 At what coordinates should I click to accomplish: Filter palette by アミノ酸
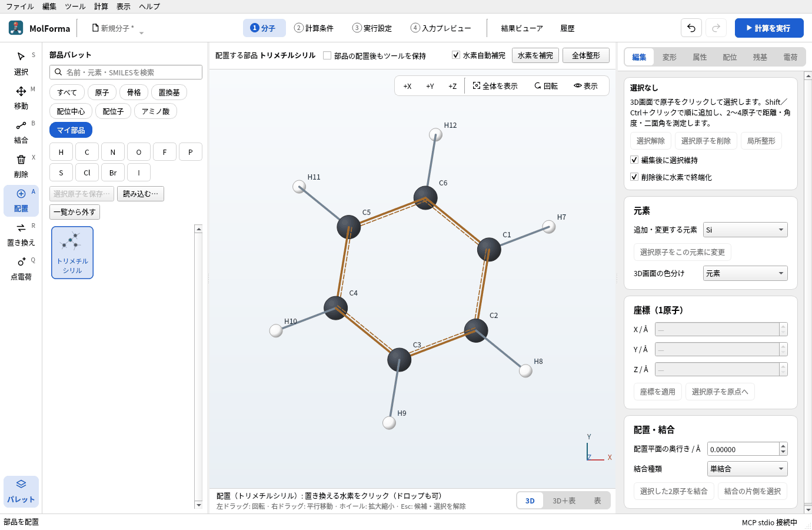[x=155, y=111]
